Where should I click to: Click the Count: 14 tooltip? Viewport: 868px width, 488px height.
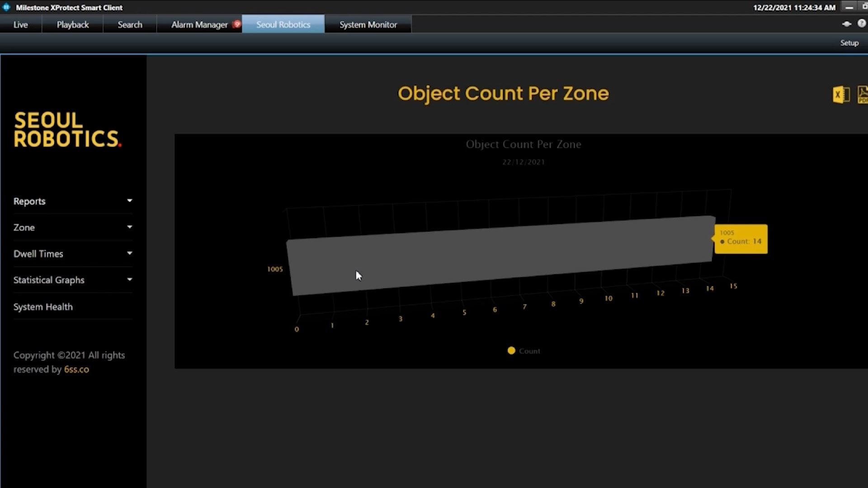click(x=741, y=239)
